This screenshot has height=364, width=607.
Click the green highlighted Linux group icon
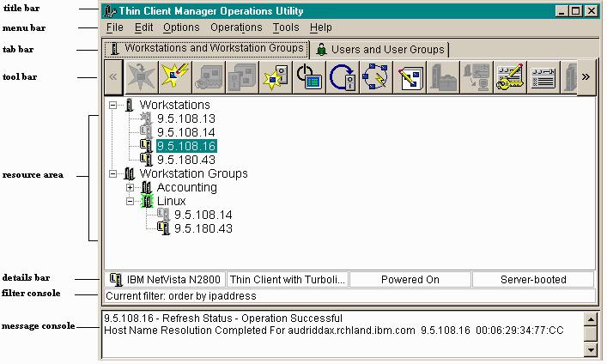pyautogui.click(x=147, y=201)
